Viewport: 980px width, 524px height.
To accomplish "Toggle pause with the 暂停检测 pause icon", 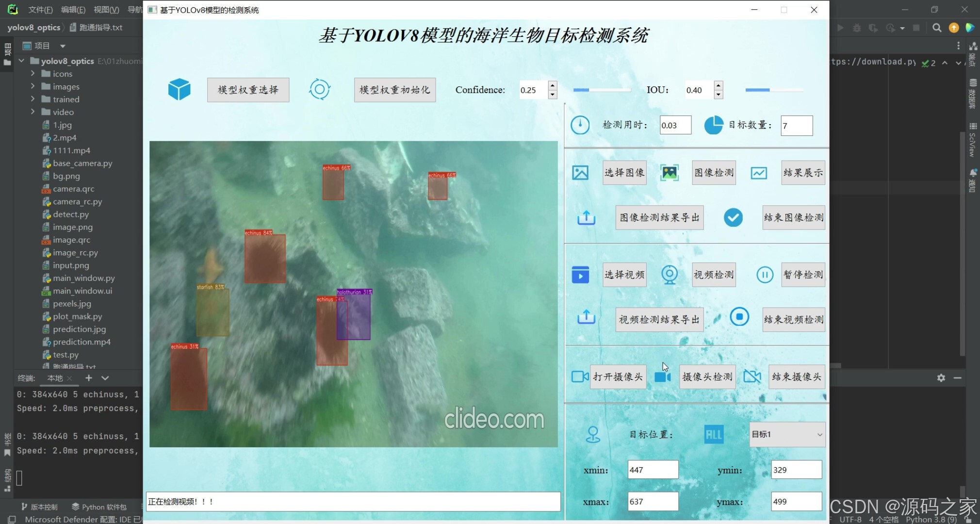I will pos(765,274).
